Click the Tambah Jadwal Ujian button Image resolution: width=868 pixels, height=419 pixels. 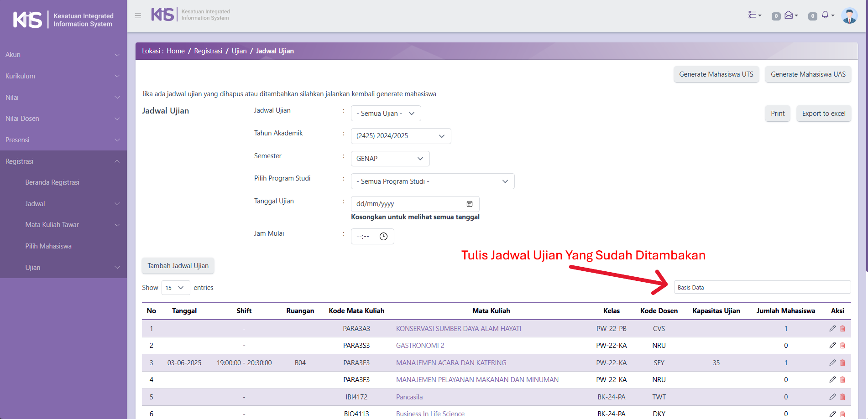(x=178, y=266)
